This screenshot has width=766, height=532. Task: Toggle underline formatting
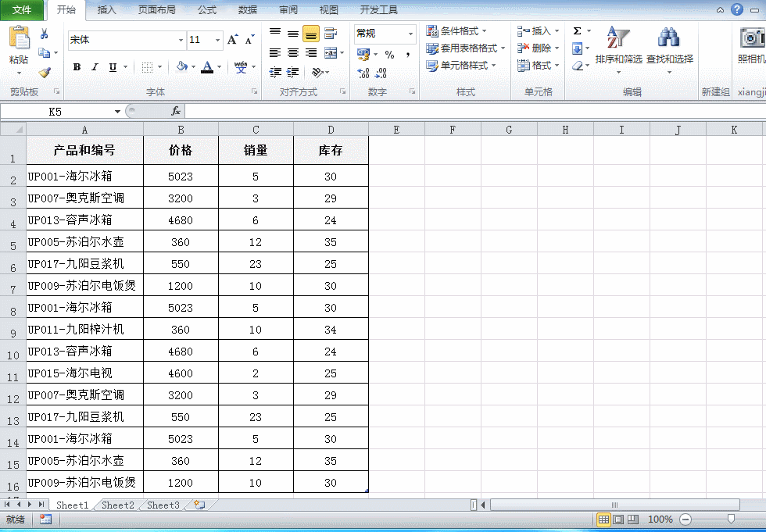[113, 67]
